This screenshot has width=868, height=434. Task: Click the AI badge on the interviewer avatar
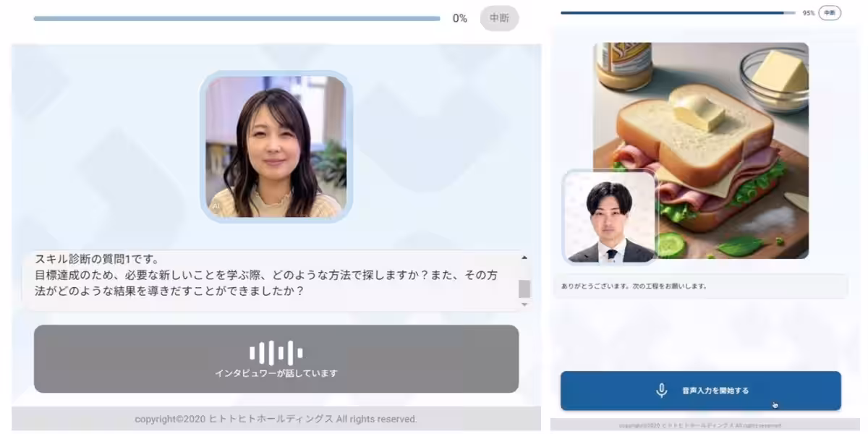(x=217, y=205)
